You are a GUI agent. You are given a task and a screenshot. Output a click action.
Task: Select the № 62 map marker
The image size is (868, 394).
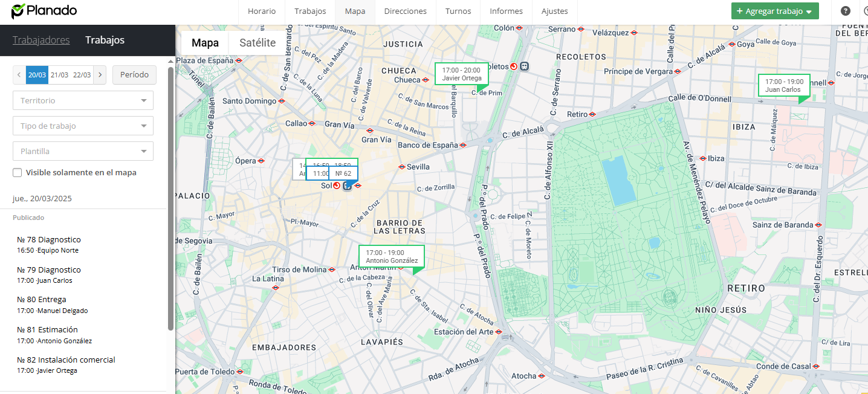click(343, 173)
